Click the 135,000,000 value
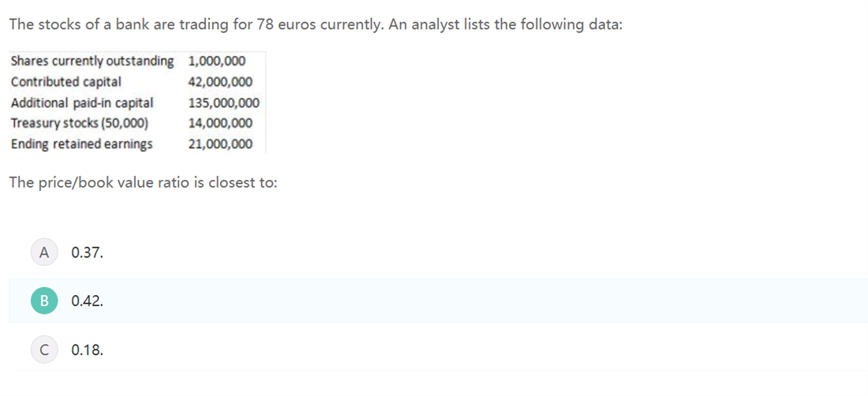Viewport: 868px width, 396px height. (x=223, y=103)
